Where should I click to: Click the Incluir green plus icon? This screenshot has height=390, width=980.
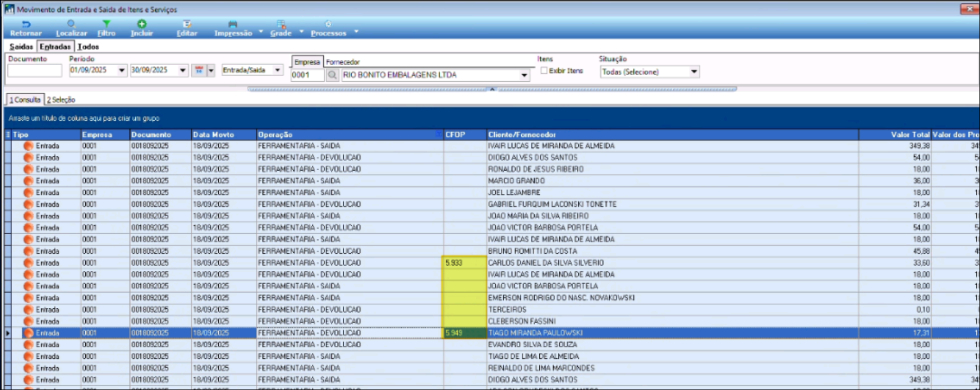141,24
